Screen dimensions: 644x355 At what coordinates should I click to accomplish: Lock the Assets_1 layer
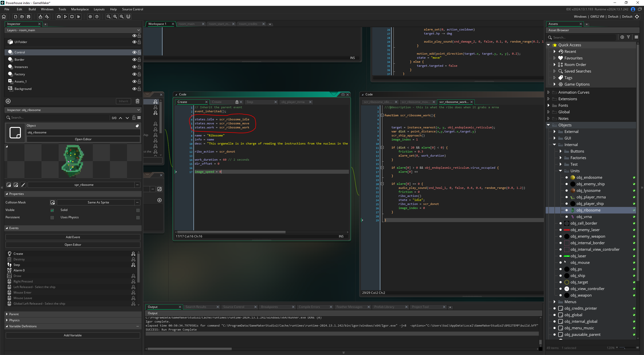pos(139,82)
